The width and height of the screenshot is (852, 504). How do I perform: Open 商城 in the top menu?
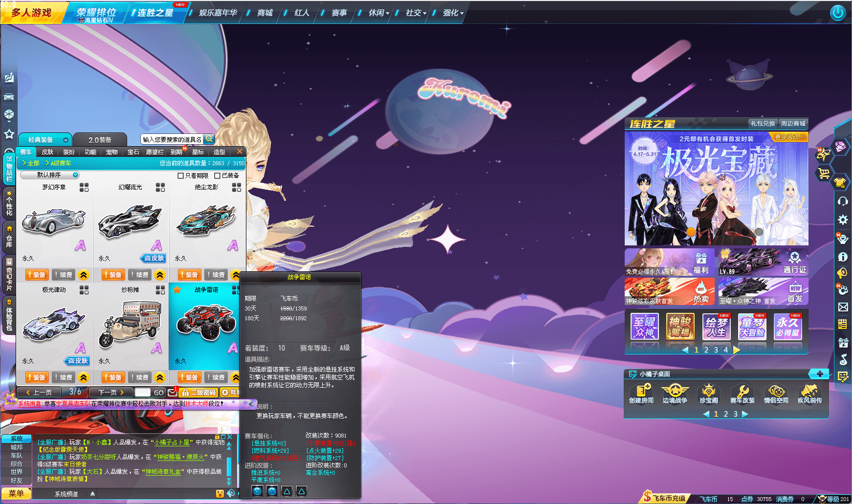[265, 13]
